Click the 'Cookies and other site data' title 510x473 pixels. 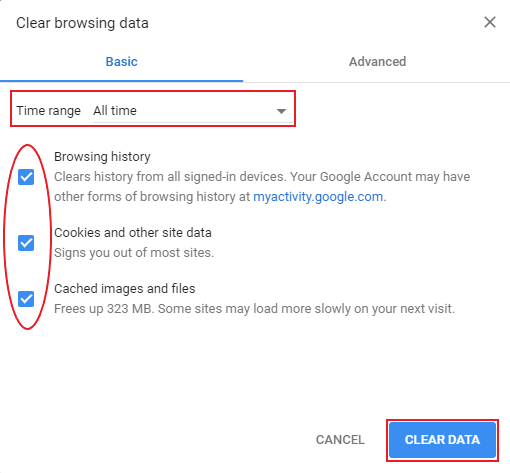tap(133, 233)
